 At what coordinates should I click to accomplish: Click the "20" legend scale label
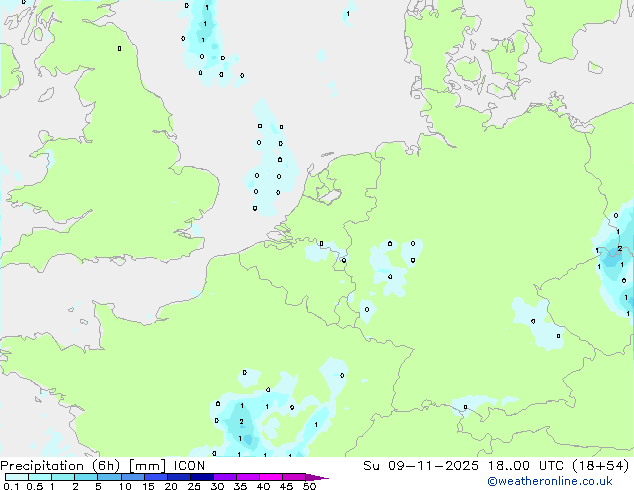tap(171, 486)
